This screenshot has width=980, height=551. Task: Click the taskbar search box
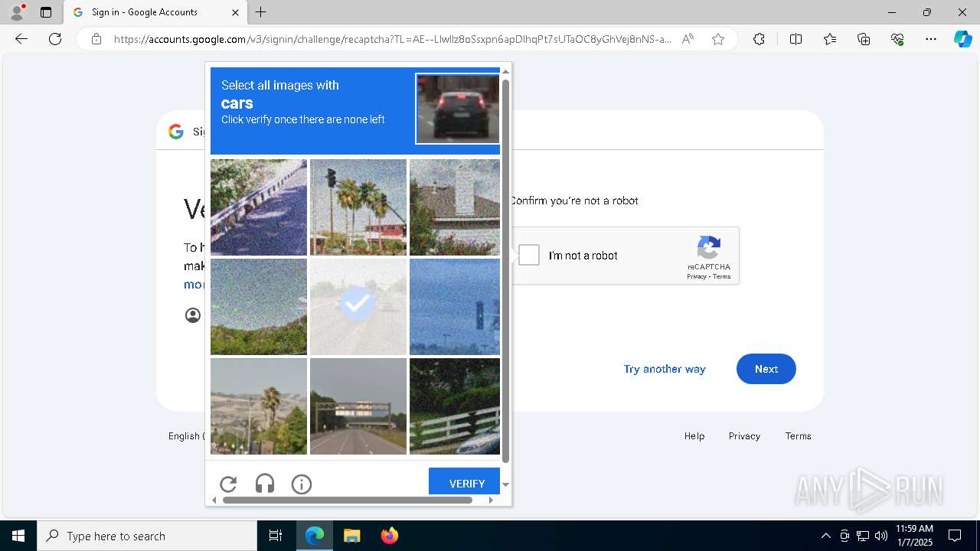click(147, 536)
